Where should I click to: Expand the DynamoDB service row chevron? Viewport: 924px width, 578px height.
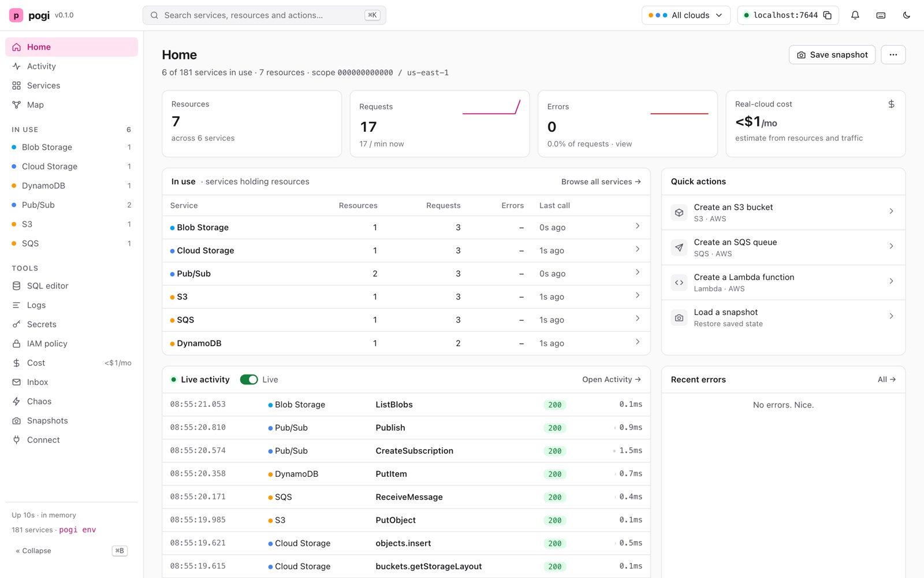click(x=638, y=342)
